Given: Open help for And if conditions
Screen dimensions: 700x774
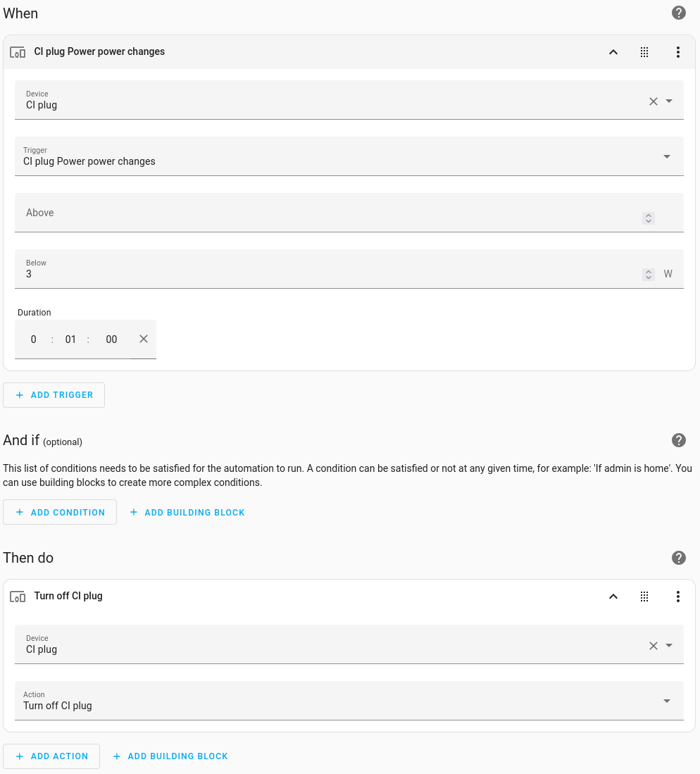Looking at the screenshot, I should click(x=679, y=440).
